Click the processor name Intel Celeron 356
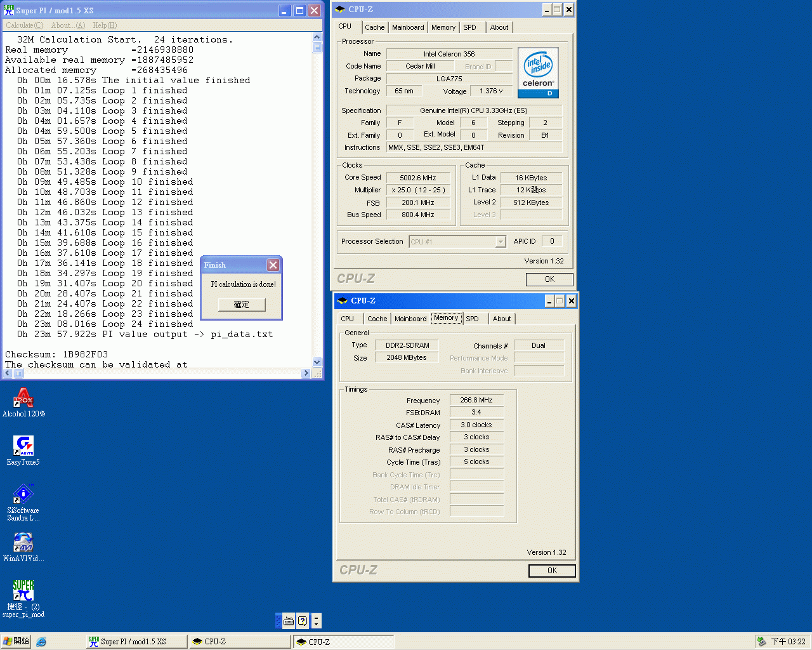This screenshot has width=812, height=650. (449, 54)
